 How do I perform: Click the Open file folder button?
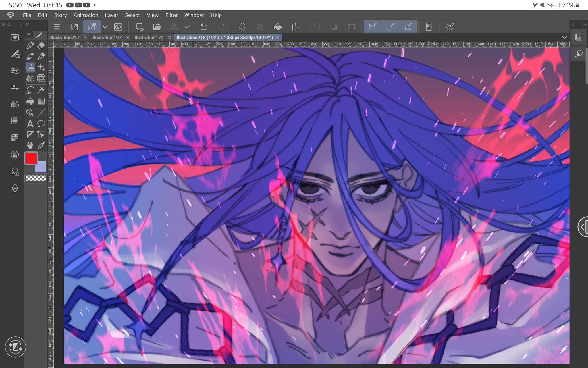(x=157, y=27)
